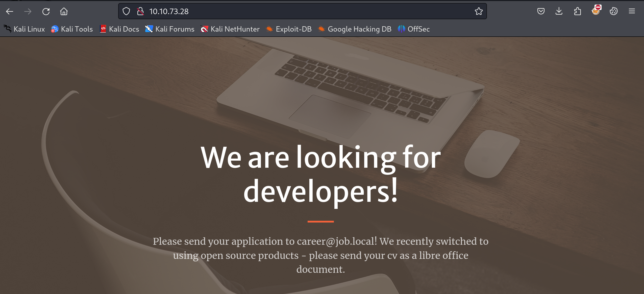This screenshot has width=644, height=294.
Task: Open the Firefox hamburger application menu
Action: 632,11
